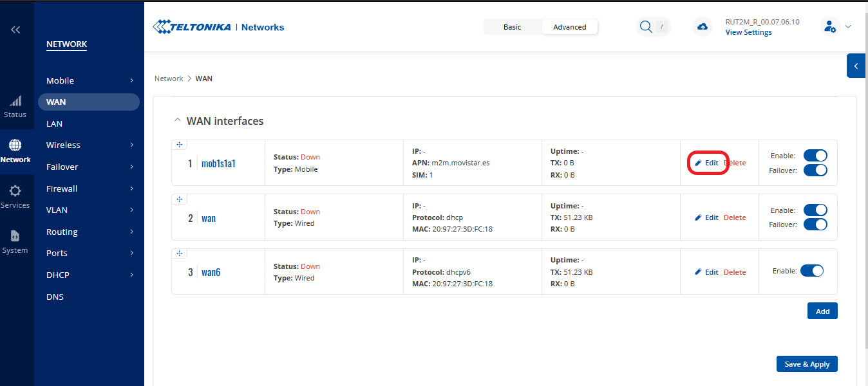The image size is (868, 386).
Task: Click the drag handle on mob1s1a1 row
Action: [180, 145]
